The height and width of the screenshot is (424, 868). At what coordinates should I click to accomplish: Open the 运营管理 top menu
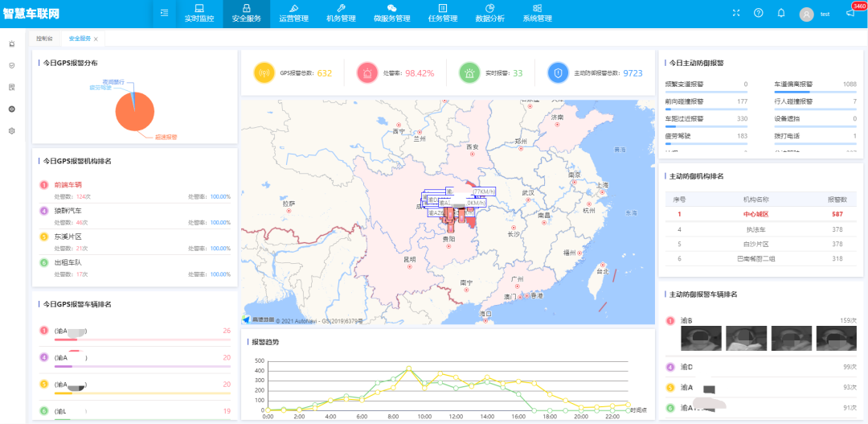coord(294,14)
